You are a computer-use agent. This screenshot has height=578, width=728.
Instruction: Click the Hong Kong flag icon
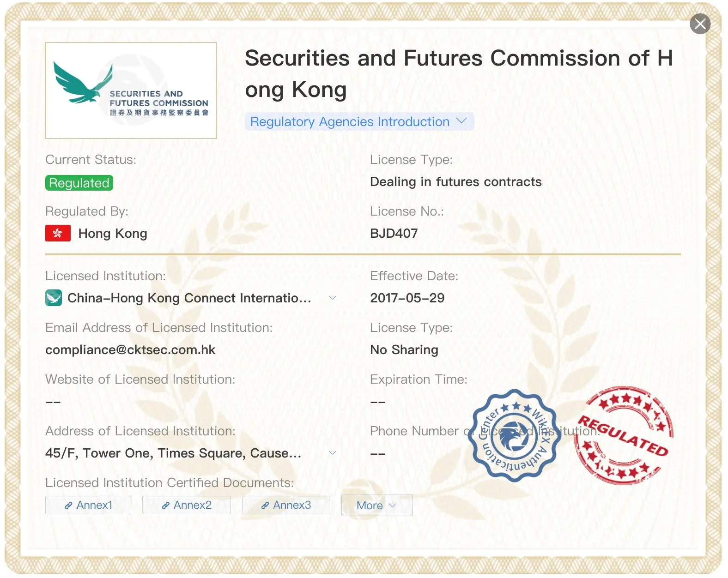coord(58,233)
